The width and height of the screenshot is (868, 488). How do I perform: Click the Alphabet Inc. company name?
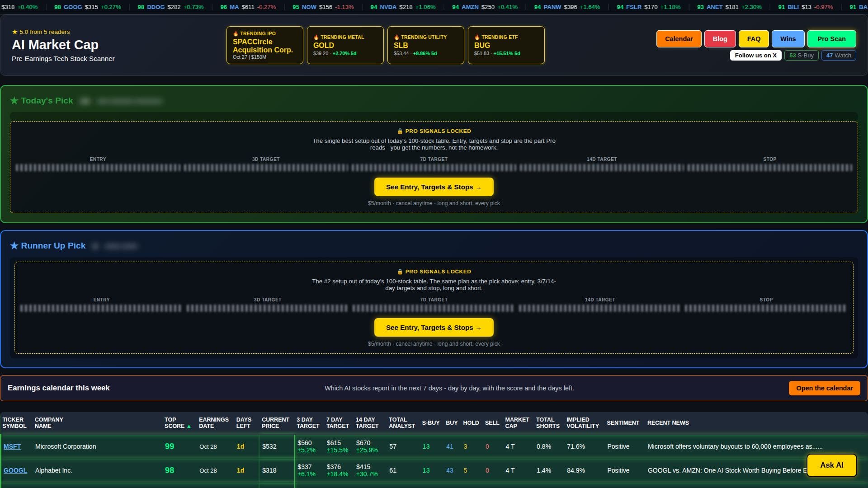pos(53,470)
